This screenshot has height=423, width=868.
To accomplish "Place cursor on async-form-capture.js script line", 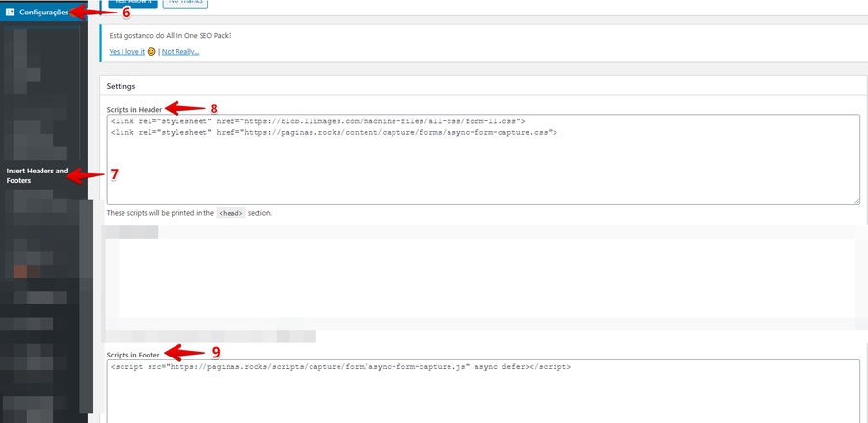I will (340, 367).
